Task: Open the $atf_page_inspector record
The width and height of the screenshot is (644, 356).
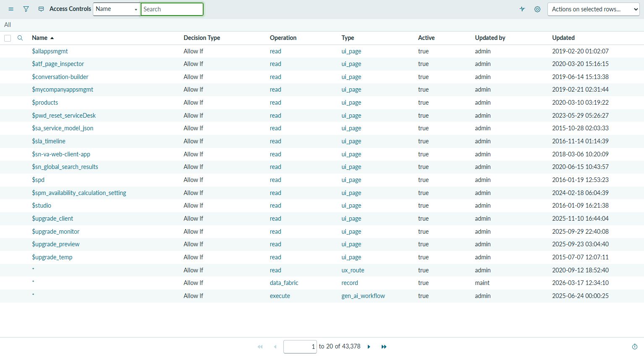Action: [58, 64]
